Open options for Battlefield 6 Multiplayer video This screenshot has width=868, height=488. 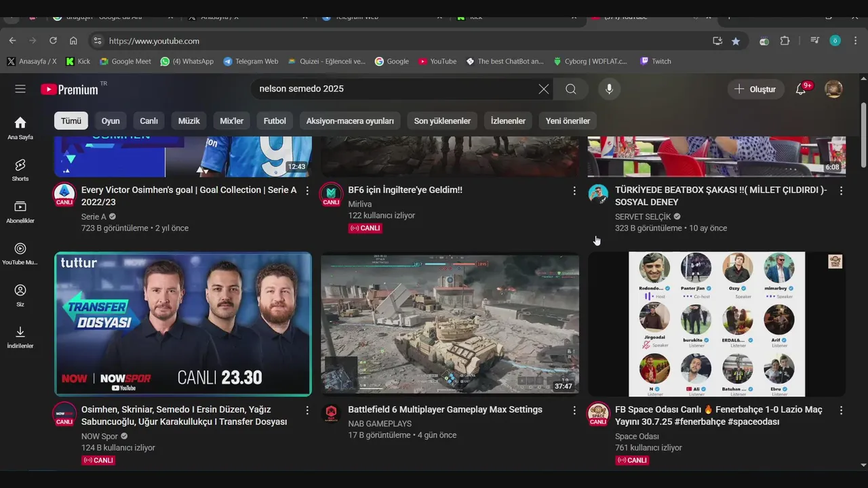[574, 410]
